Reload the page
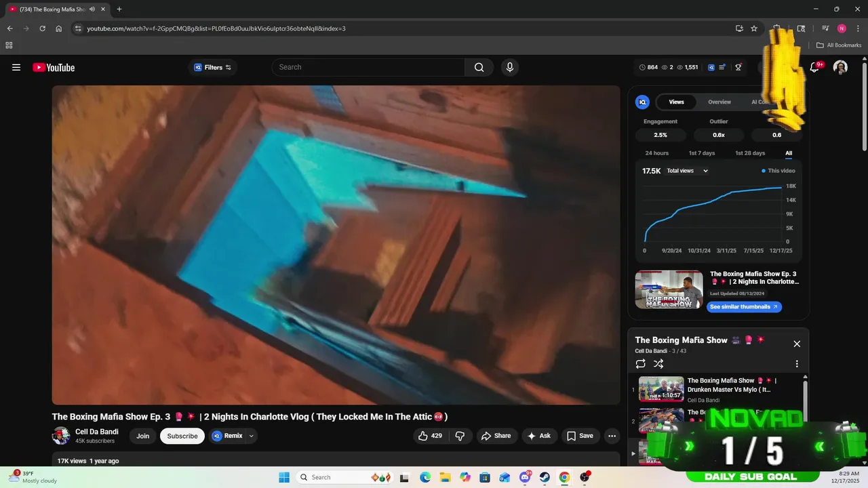The height and width of the screenshot is (488, 868). tap(42, 28)
